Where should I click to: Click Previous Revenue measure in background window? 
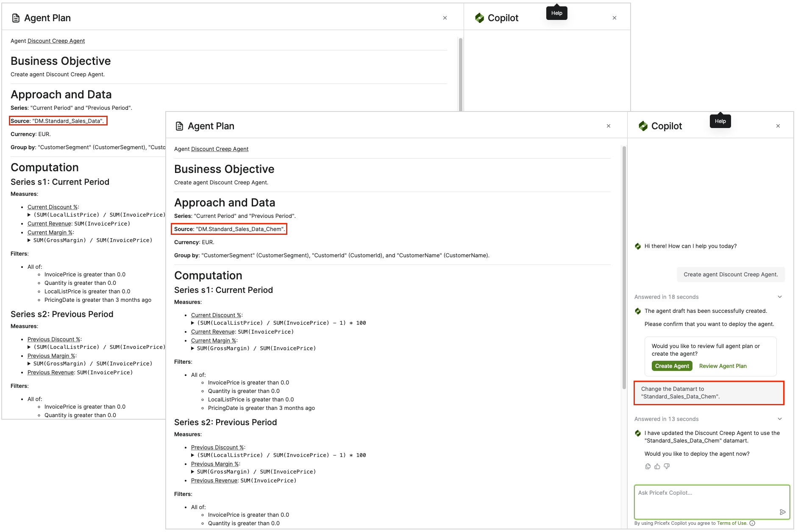50,373
